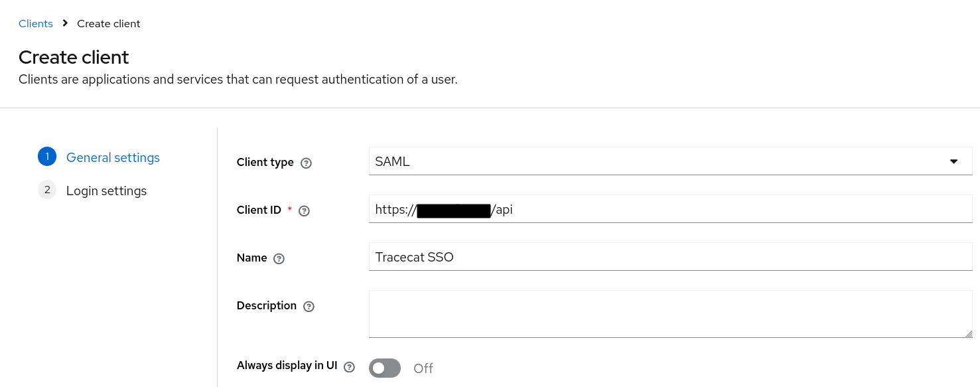Screen dimensions: 980x387
Task: Select the General settings step
Action: click(x=113, y=157)
